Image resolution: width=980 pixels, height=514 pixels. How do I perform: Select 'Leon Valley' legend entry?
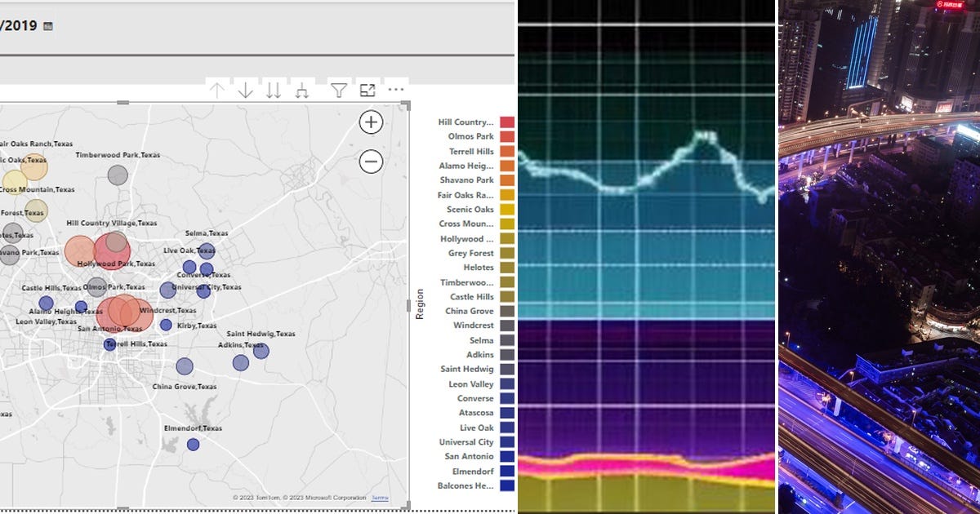coord(471,384)
